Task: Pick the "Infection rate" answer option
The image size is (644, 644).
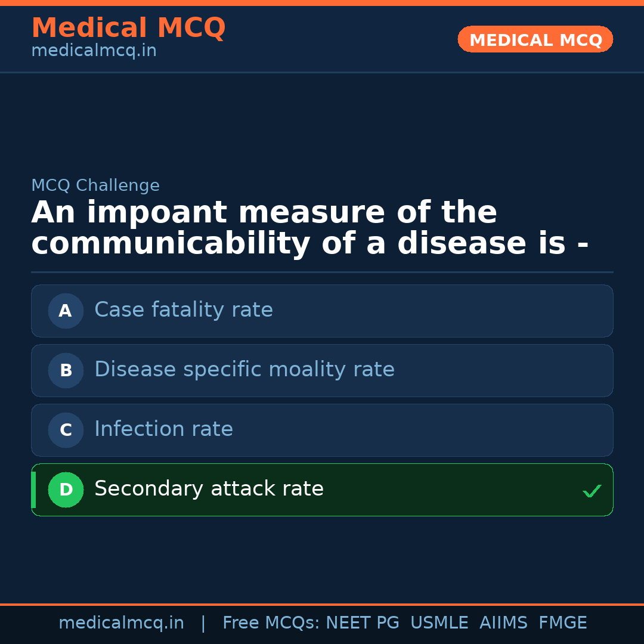Action: click(163, 429)
